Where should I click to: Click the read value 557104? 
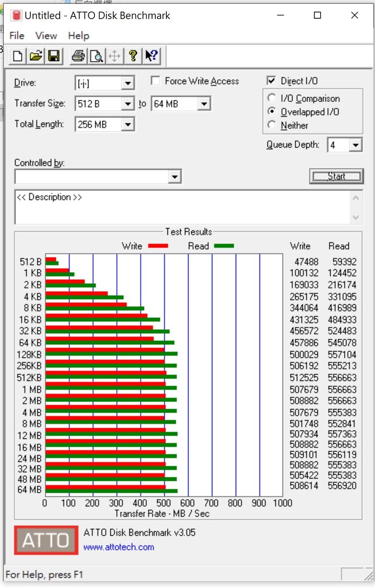343,354
